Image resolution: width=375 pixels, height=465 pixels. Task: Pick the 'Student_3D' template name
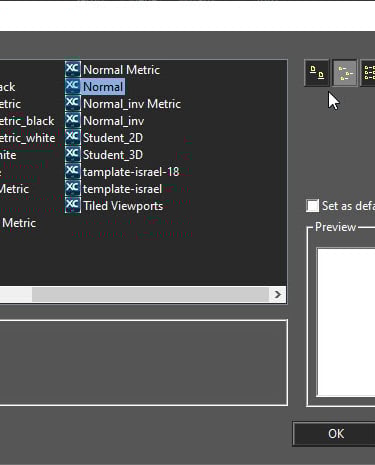click(x=113, y=155)
